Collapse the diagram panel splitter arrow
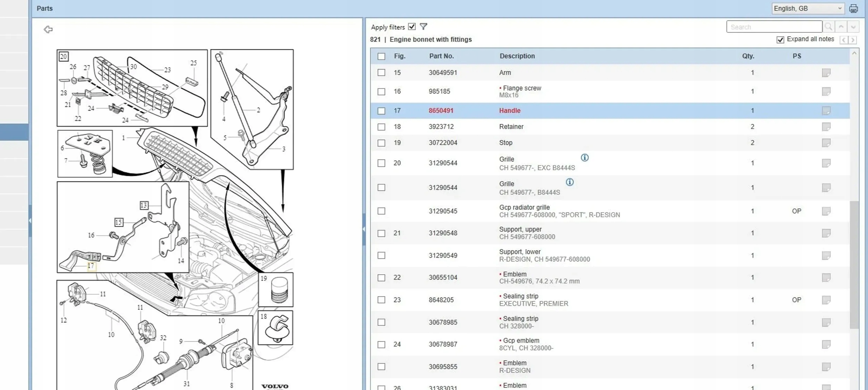The height and width of the screenshot is (390, 868). tap(364, 229)
